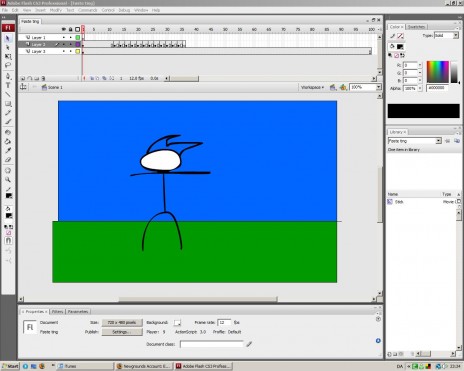Select the Free Transform tool
This screenshot has width=464, height=371.
point(8,56)
